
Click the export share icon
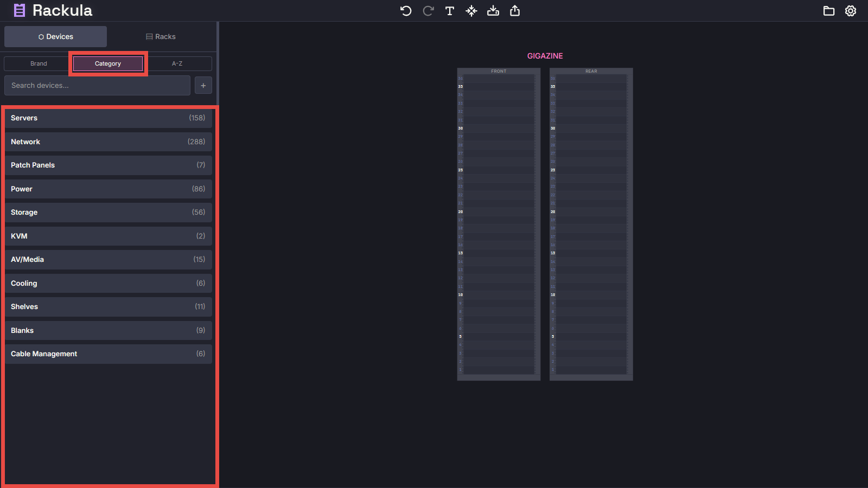(515, 11)
